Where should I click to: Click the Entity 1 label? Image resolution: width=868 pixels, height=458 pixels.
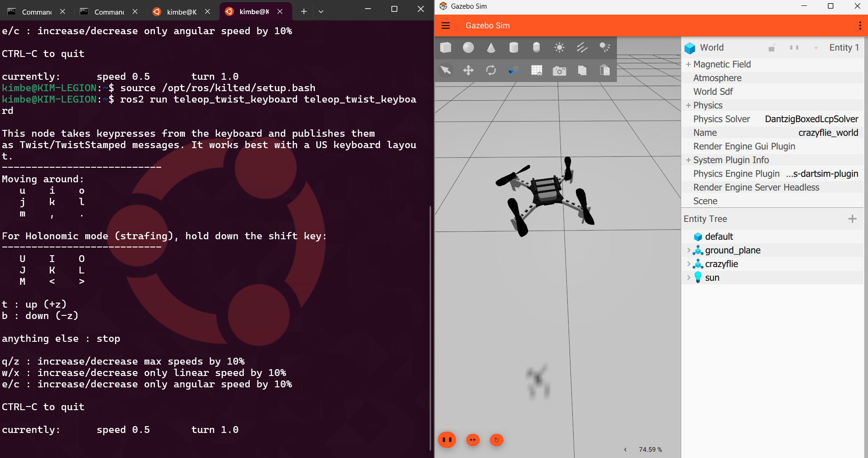pos(844,48)
